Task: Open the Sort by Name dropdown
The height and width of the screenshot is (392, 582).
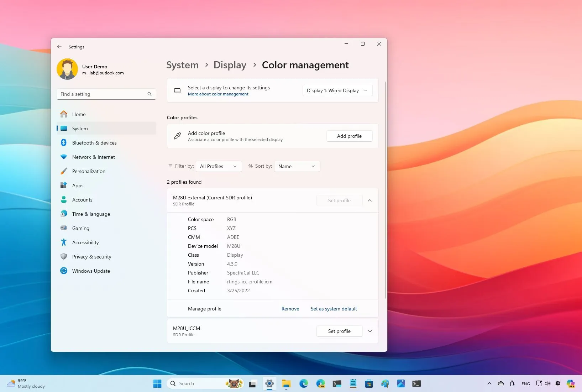Action: 297,166
